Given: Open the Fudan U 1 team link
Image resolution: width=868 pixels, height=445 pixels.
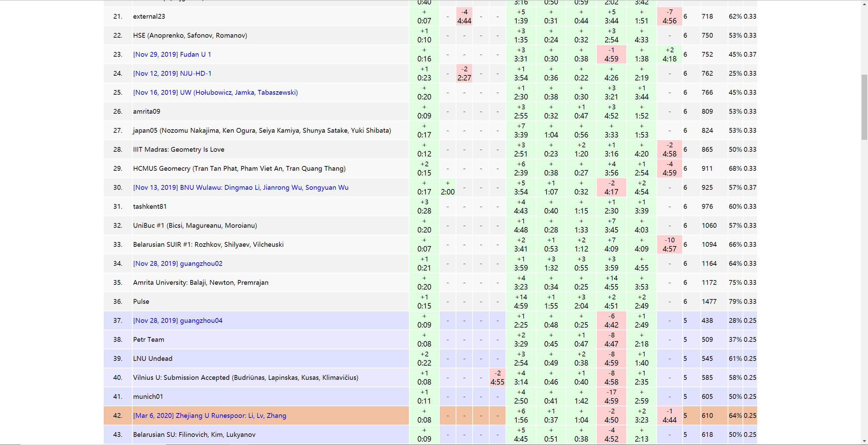Looking at the screenshot, I should pos(172,54).
